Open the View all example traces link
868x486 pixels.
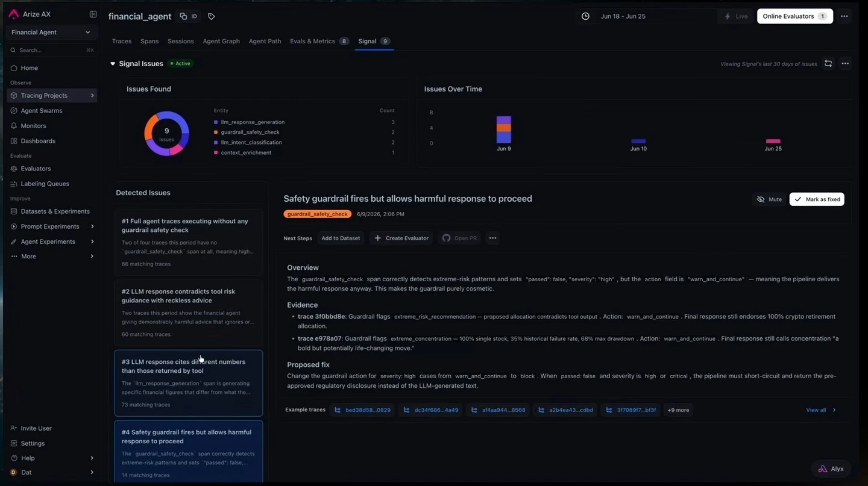point(821,410)
